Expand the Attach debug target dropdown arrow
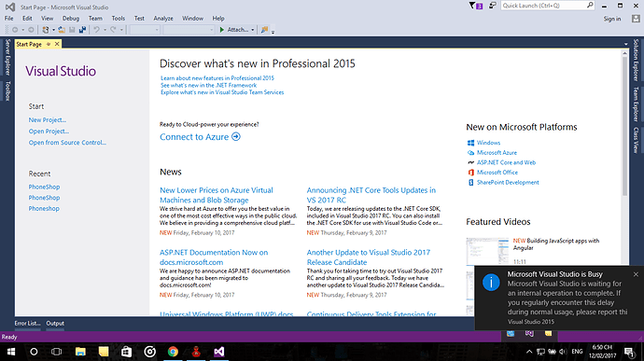The width and height of the screenshot is (644, 361). click(x=253, y=30)
